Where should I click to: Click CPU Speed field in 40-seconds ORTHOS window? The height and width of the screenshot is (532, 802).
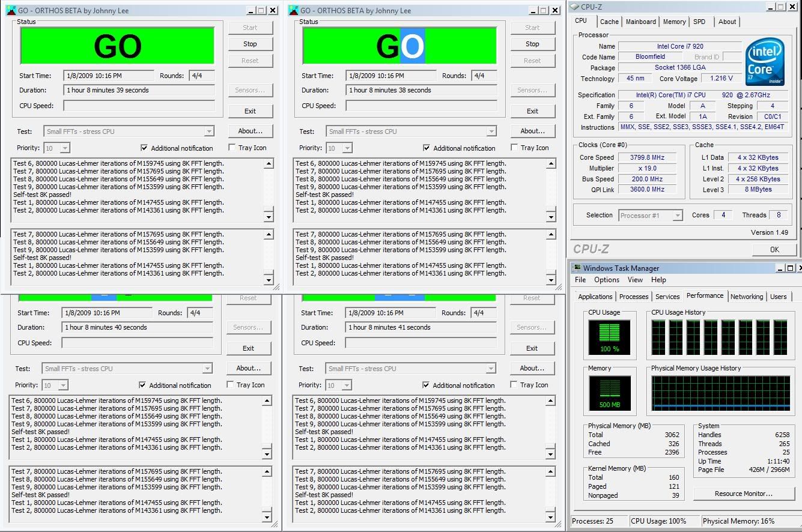tap(137, 343)
